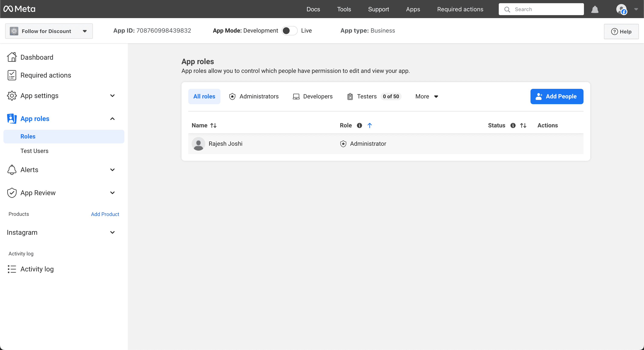Click the App settings gear icon
This screenshot has width=644, height=350.
click(12, 95)
